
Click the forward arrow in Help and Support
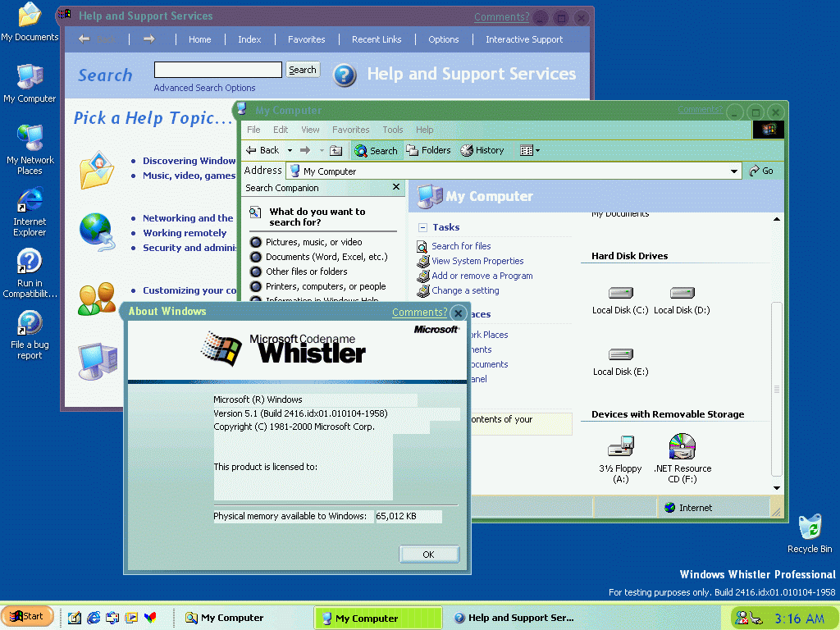coord(149,39)
